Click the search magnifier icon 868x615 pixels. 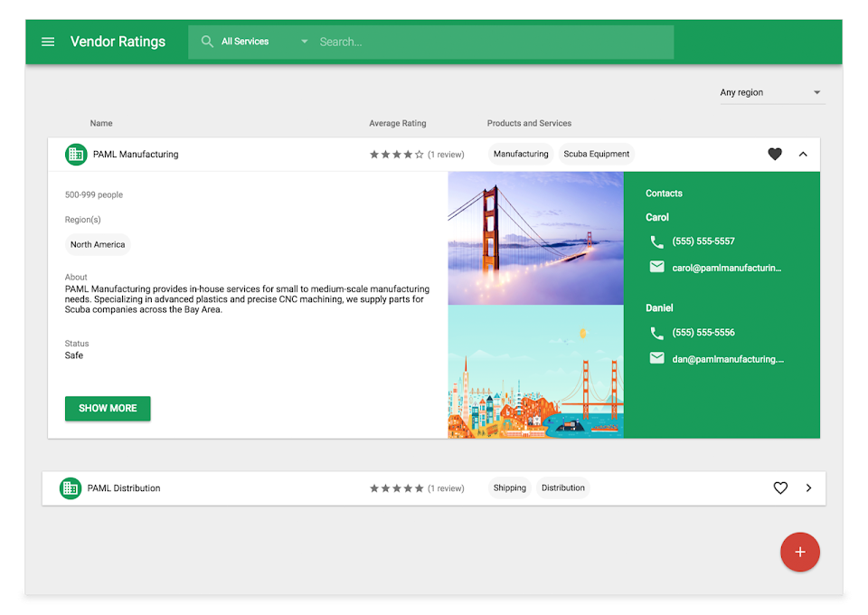click(x=207, y=42)
